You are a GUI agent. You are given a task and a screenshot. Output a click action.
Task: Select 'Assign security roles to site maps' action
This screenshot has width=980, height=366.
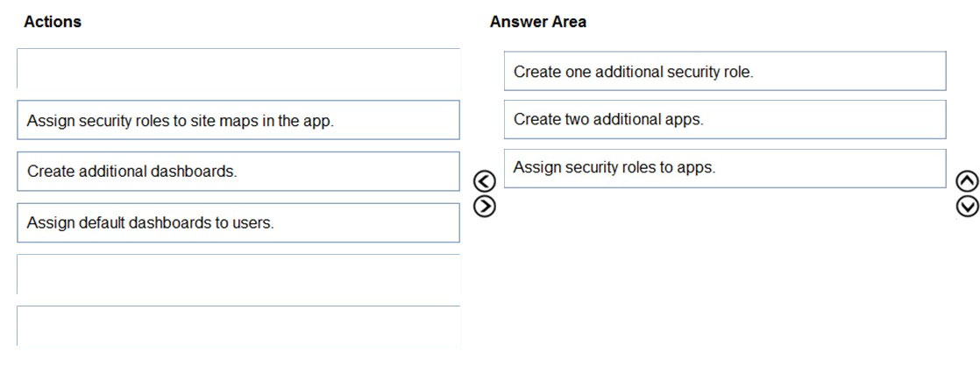pyautogui.click(x=238, y=120)
